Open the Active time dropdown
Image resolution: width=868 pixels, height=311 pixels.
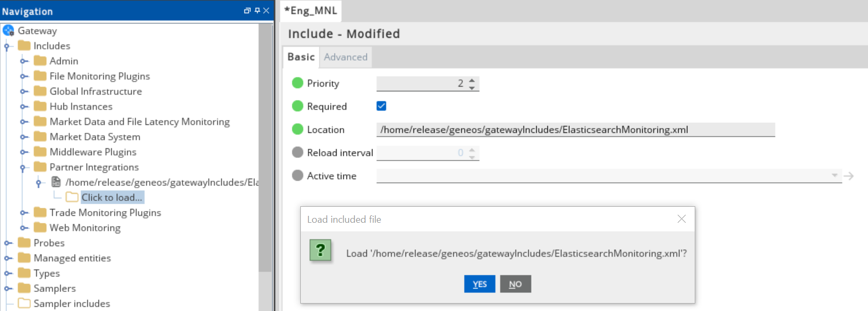point(834,175)
